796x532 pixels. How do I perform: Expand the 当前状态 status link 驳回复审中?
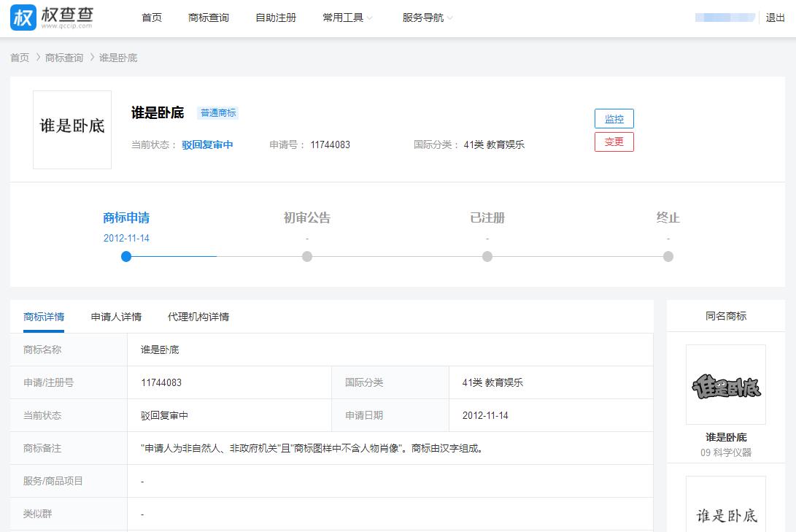coord(206,144)
